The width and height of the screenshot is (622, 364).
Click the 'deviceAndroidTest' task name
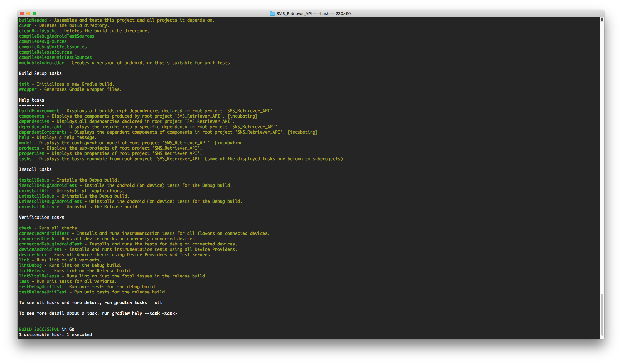pos(40,249)
